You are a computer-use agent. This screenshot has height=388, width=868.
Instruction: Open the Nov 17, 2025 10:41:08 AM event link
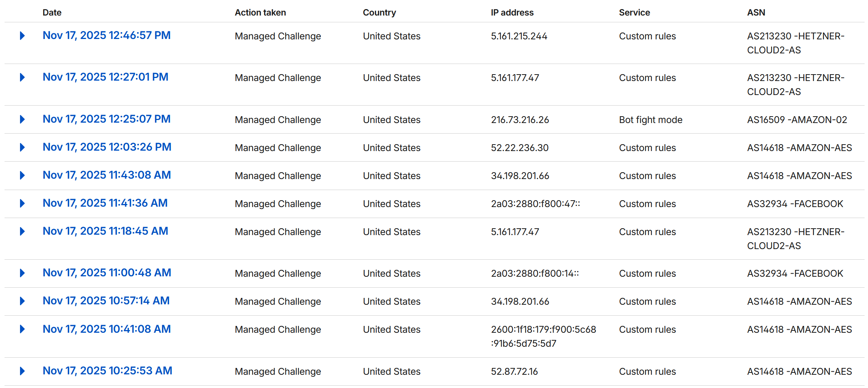point(106,329)
